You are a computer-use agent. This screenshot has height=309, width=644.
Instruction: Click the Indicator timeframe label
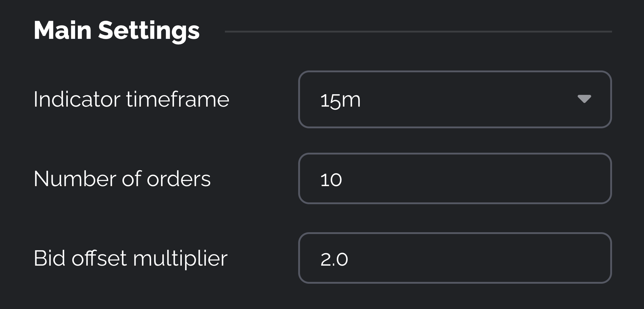pos(131,99)
